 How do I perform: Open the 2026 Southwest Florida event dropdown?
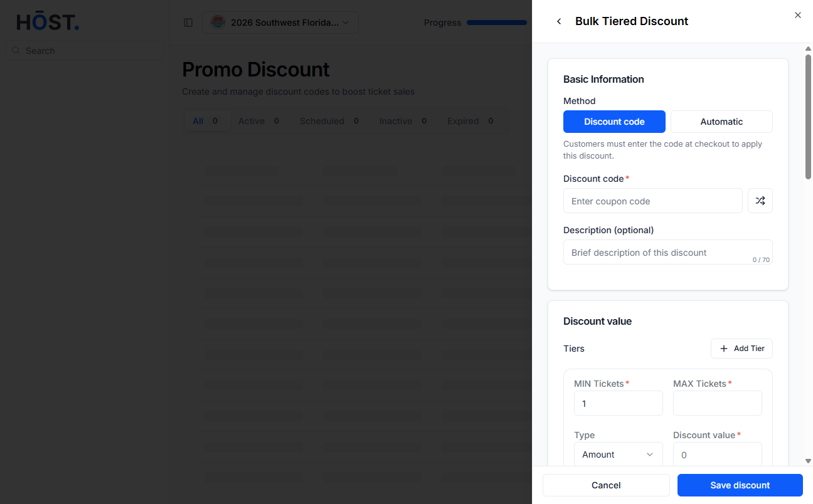tap(280, 23)
